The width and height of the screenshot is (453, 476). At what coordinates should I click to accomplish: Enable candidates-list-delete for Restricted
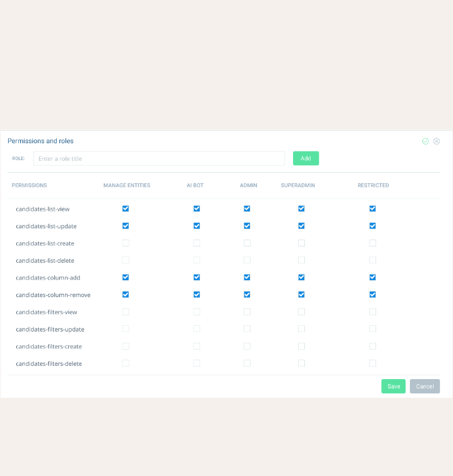(x=372, y=260)
